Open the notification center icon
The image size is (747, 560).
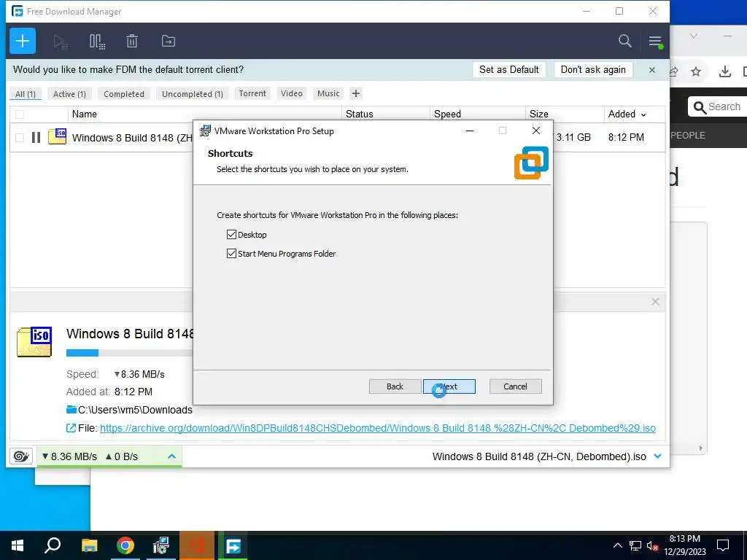coord(723,545)
